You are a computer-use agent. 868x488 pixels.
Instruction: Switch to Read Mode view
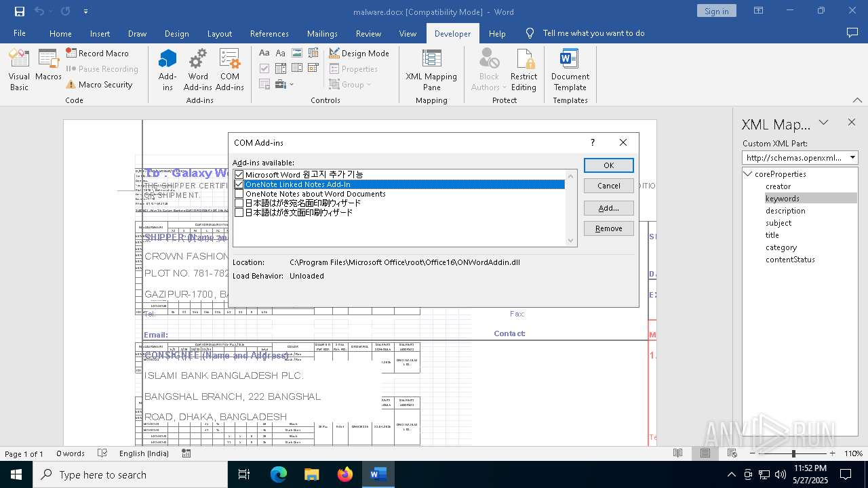[677, 453]
